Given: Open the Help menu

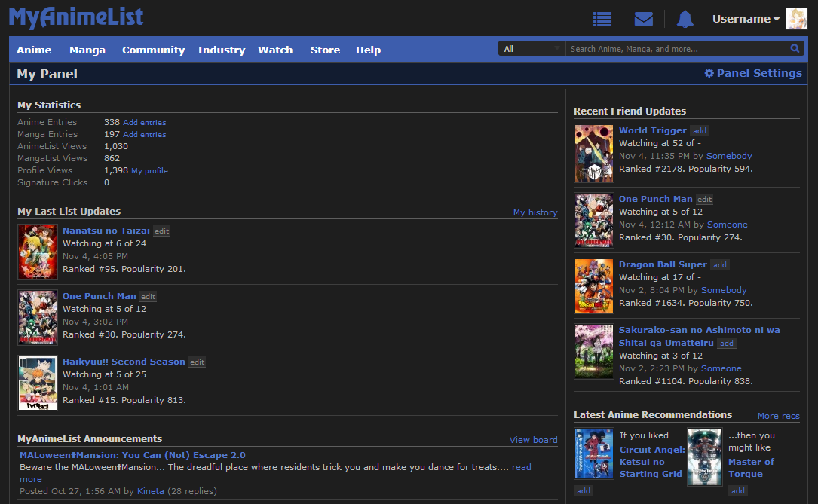Looking at the screenshot, I should coord(369,50).
